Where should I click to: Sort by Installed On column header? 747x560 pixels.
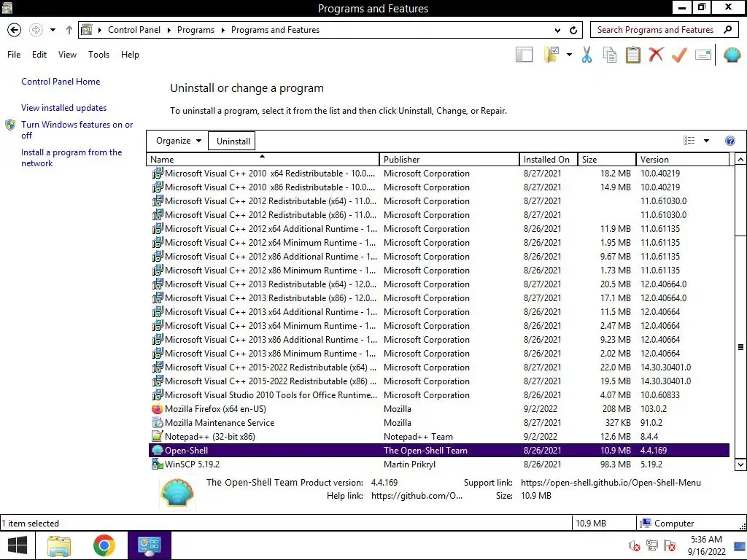[549, 160]
